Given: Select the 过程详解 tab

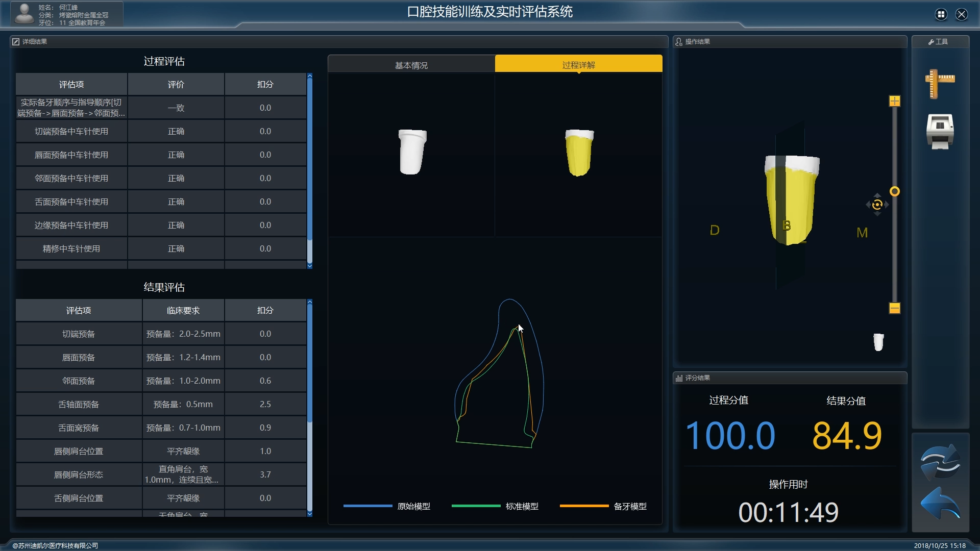Looking at the screenshot, I should click(x=578, y=65).
